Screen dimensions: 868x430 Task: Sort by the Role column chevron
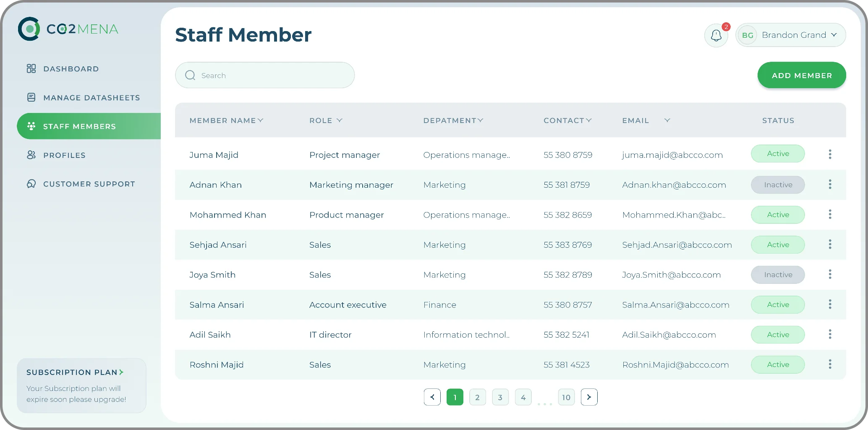coord(340,121)
